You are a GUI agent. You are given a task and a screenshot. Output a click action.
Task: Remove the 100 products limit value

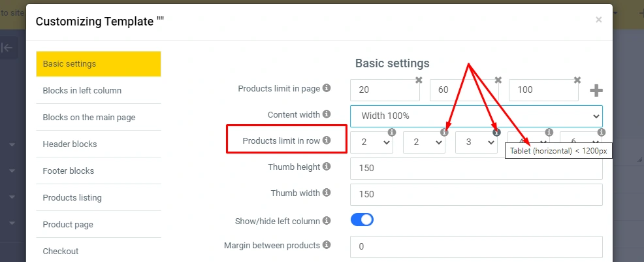(577, 80)
